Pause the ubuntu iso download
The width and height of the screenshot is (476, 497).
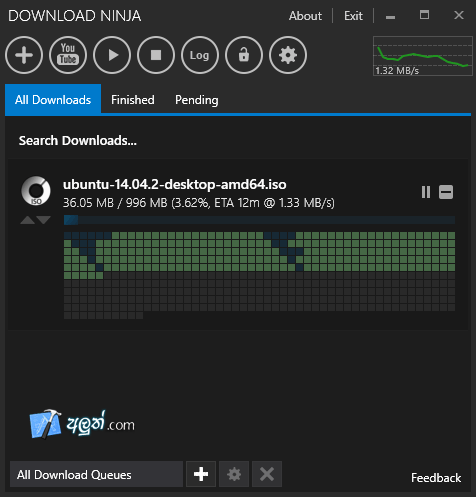pyautogui.click(x=426, y=192)
